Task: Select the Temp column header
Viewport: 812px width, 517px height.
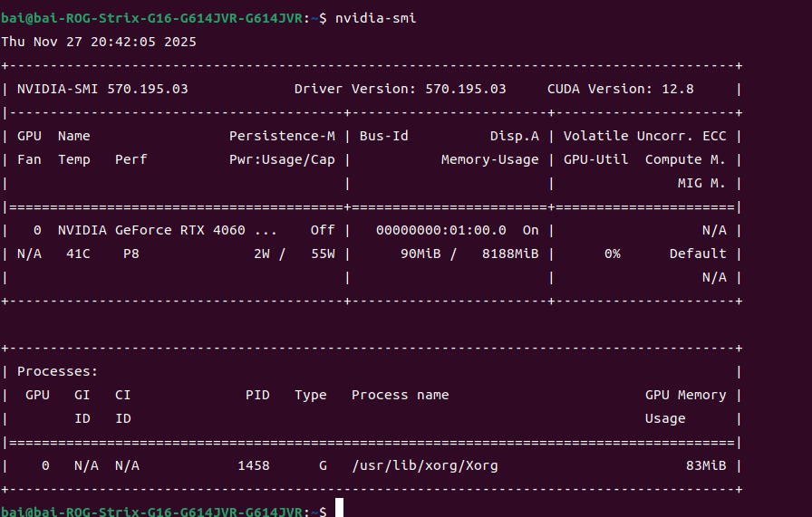Action: 74,160
